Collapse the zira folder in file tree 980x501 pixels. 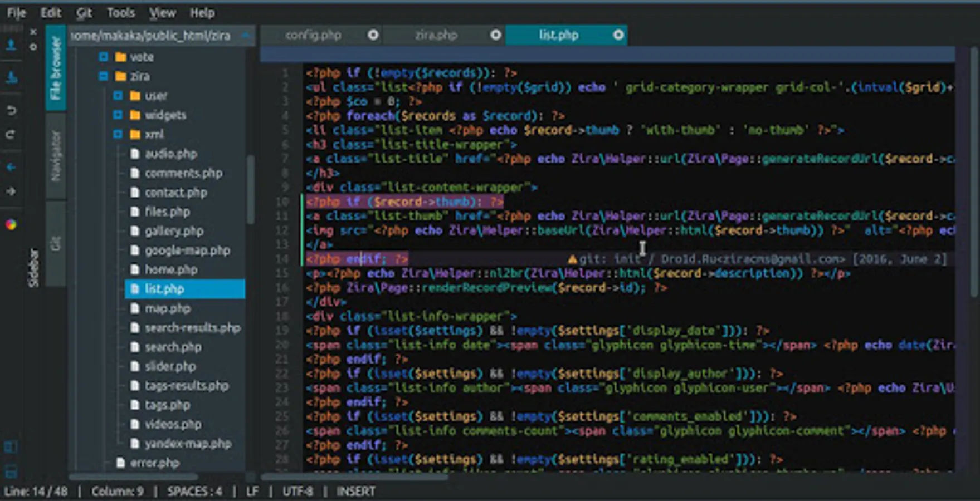pyautogui.click(x=103, y=76)
